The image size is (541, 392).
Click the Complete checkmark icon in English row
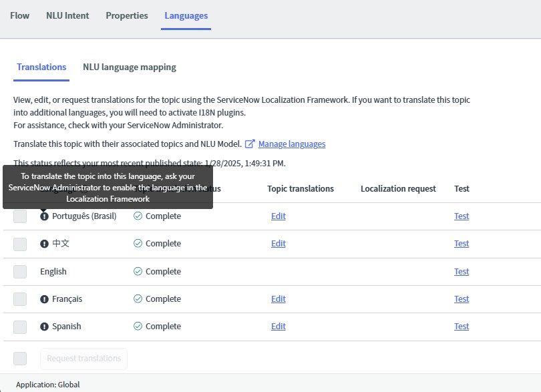138,271
